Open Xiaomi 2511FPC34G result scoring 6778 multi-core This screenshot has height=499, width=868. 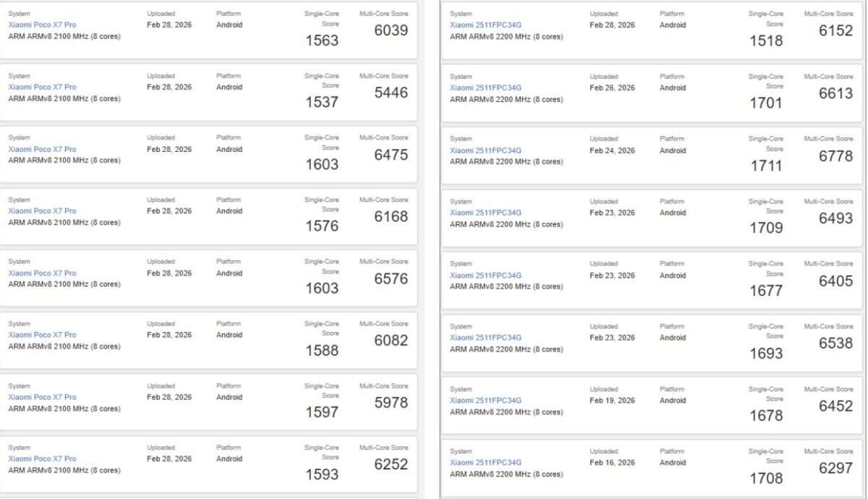pyautogui.click(x=485, y=150)
